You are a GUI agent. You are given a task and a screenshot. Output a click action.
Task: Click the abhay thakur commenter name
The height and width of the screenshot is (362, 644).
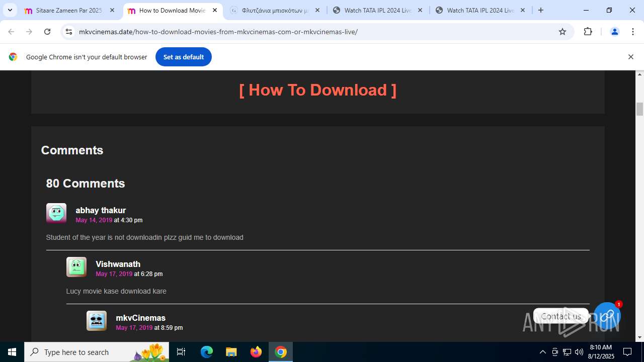point(101,210)
